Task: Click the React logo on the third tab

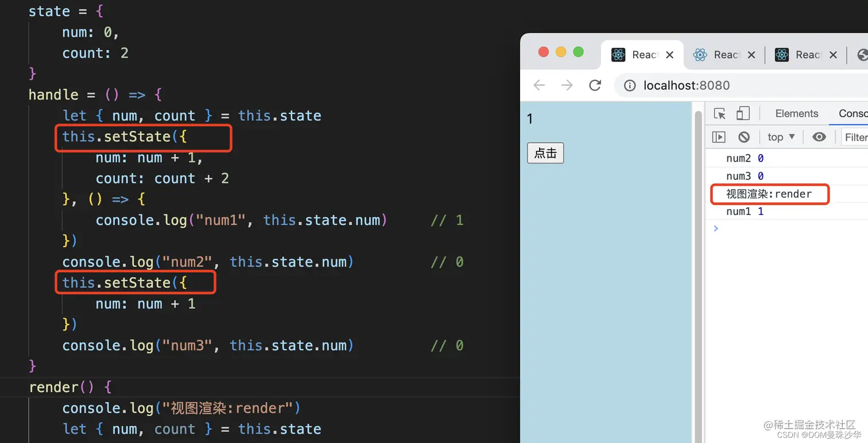Action: (782, 55)
